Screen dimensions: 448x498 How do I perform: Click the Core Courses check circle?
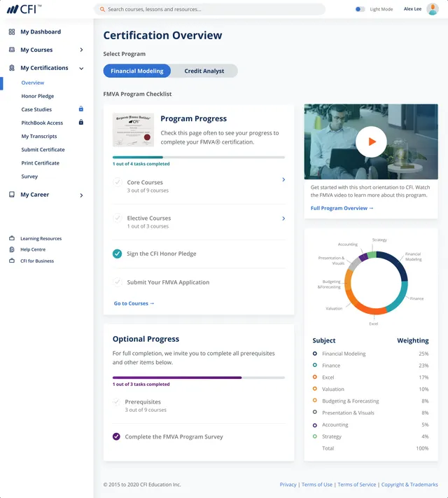(x=118, y=182)
